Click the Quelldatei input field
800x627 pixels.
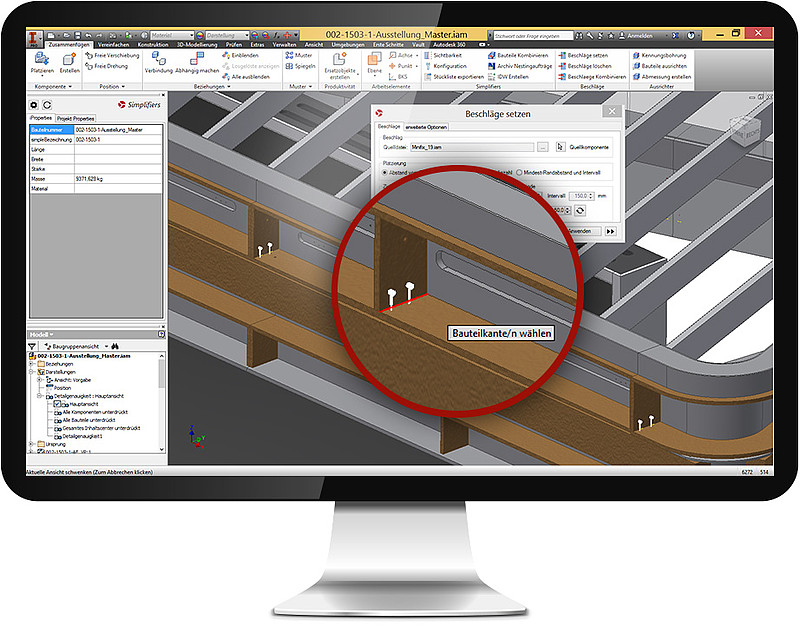coord(472,147)
